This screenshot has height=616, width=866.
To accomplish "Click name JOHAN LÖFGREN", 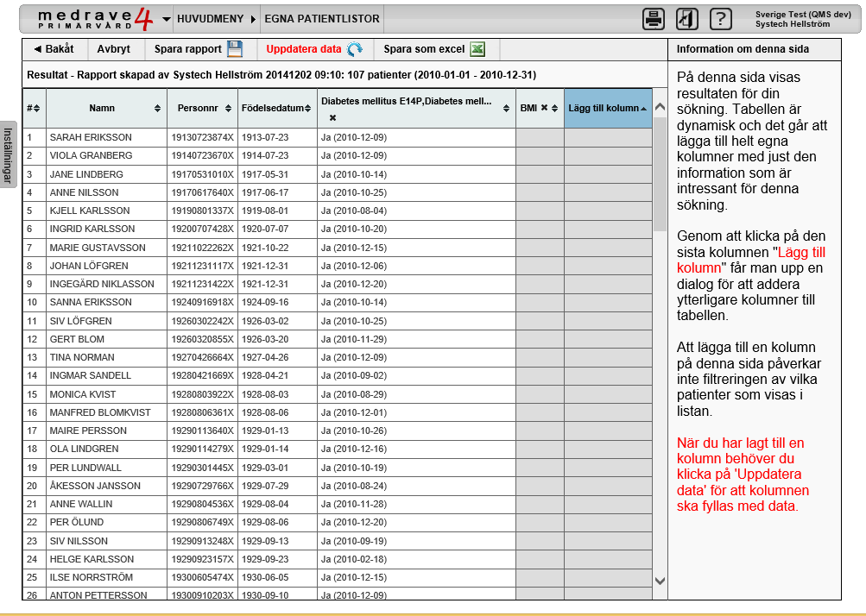I will [89, 266].
